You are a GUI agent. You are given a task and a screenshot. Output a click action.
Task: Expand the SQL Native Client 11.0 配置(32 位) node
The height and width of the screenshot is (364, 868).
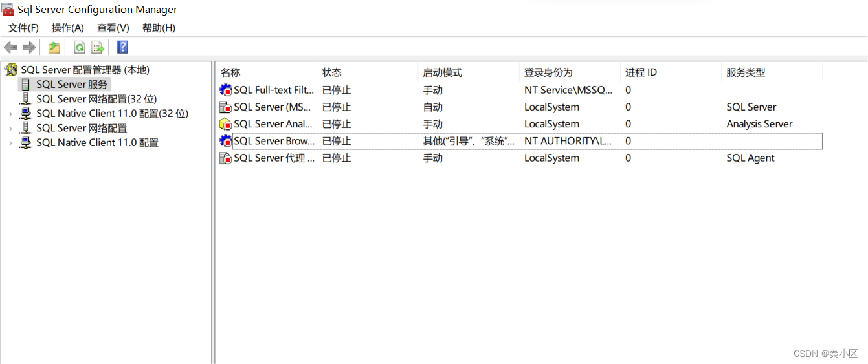click(x=10, y=114)
